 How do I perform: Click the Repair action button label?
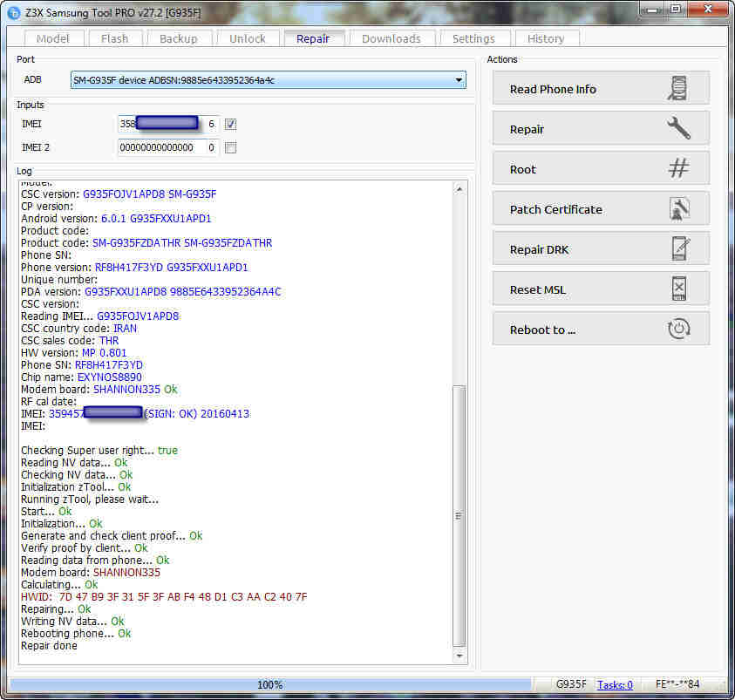coord(527,129)
